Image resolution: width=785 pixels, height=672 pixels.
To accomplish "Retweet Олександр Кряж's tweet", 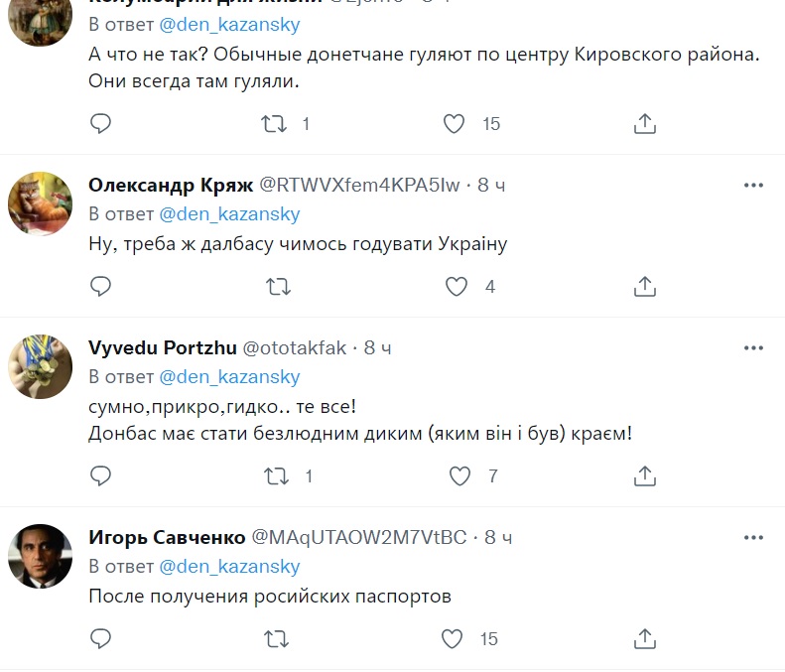I will point(278,287).
